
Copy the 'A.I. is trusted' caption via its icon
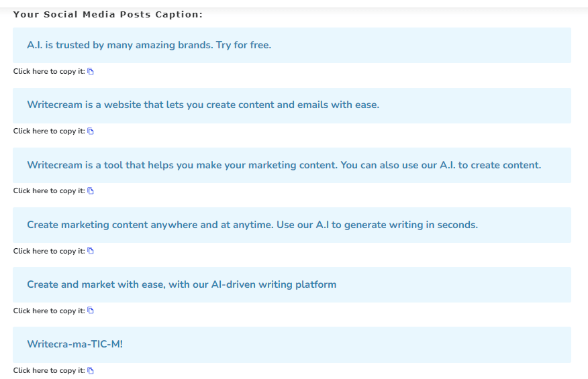(x=91, y=71)
